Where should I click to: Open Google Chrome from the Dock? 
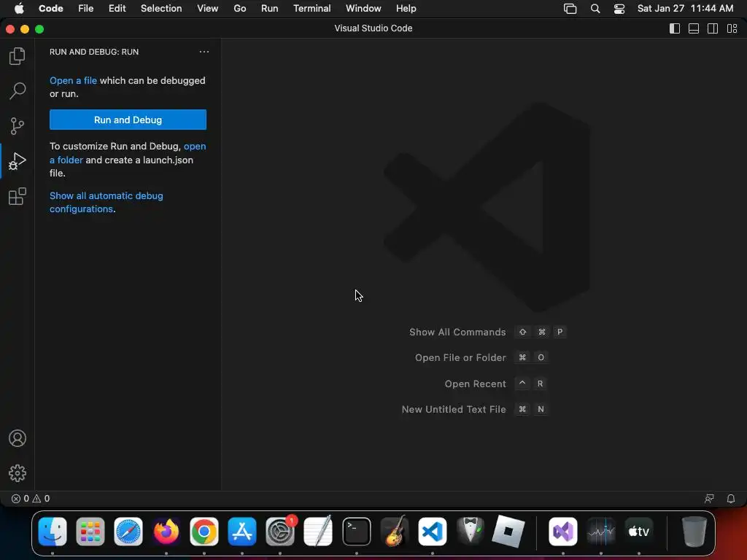coord(204,531)
